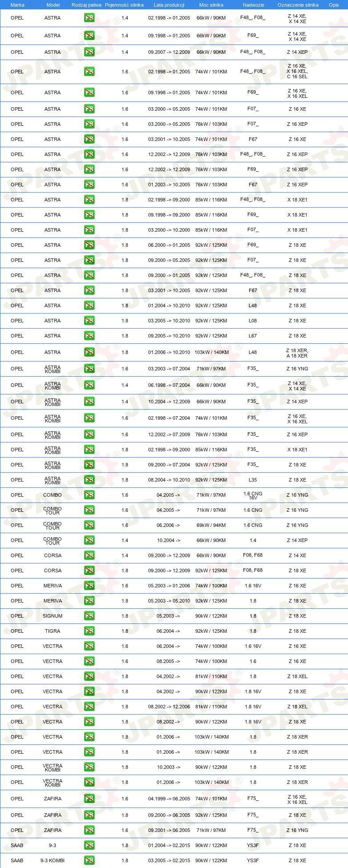
Task: Click fuel icon in ASTRA L08 row
Action: click(x=89, y=320)
